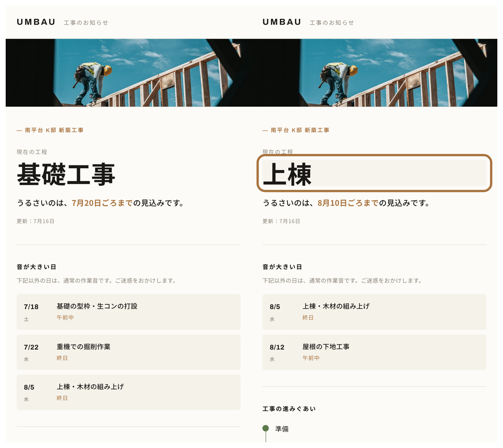Viewport: 503px width, 448px height.
Task: Click the 音が大きい日 heading above the 7/18 card
Action: (36, 267)
